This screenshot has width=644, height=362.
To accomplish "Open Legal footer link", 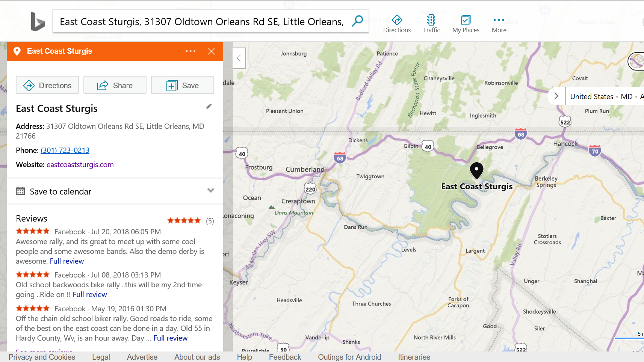I will click(x=101, y=357).
